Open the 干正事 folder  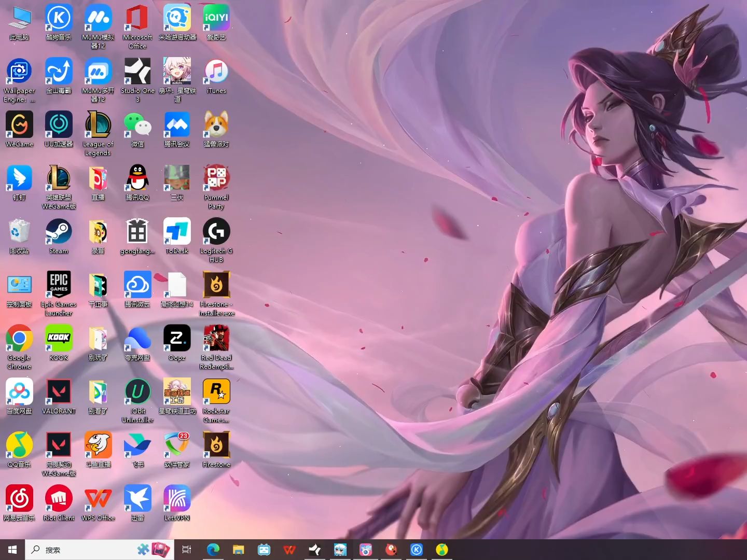click(x=98, y=290)
